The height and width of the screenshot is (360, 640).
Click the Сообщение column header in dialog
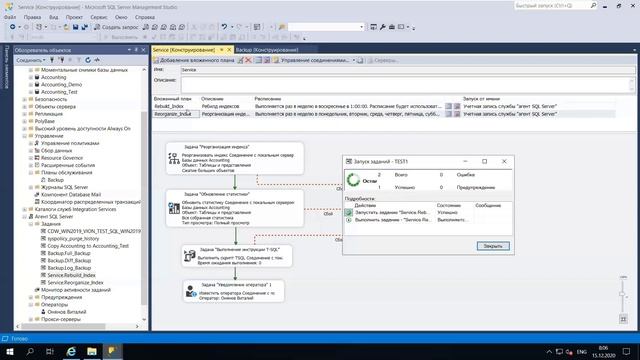coord(488,205)
